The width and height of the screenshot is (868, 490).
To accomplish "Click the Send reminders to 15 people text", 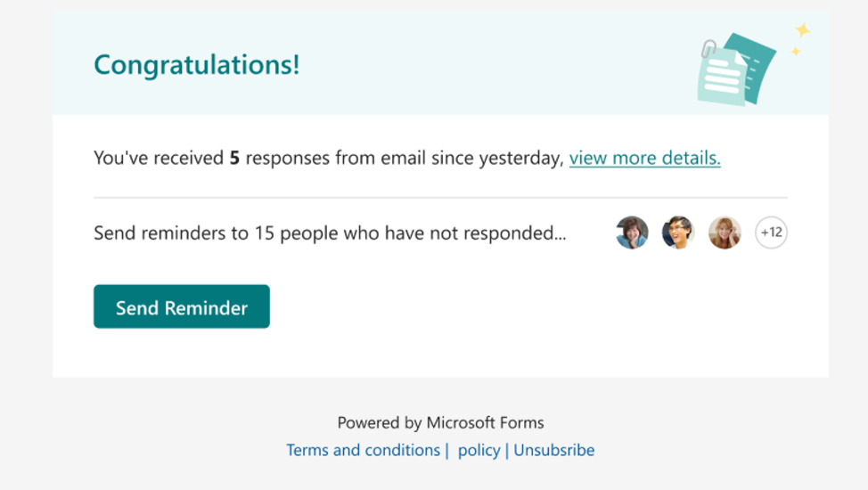I will click(330, 233).
